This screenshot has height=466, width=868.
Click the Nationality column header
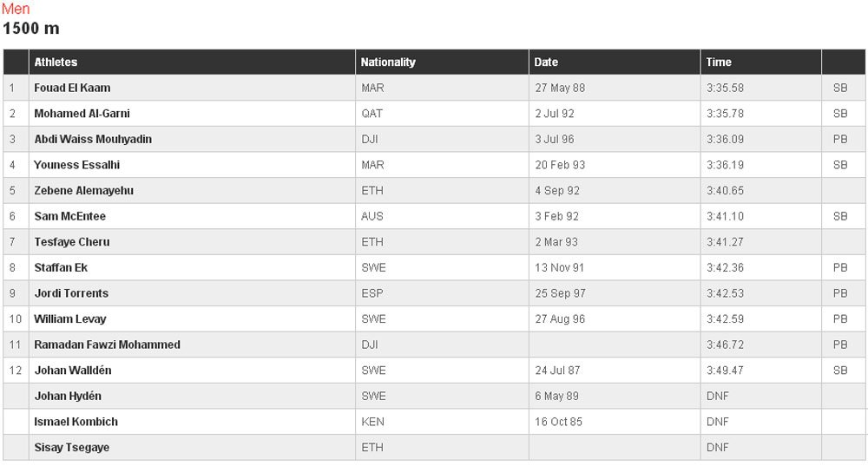click(388, 62)
